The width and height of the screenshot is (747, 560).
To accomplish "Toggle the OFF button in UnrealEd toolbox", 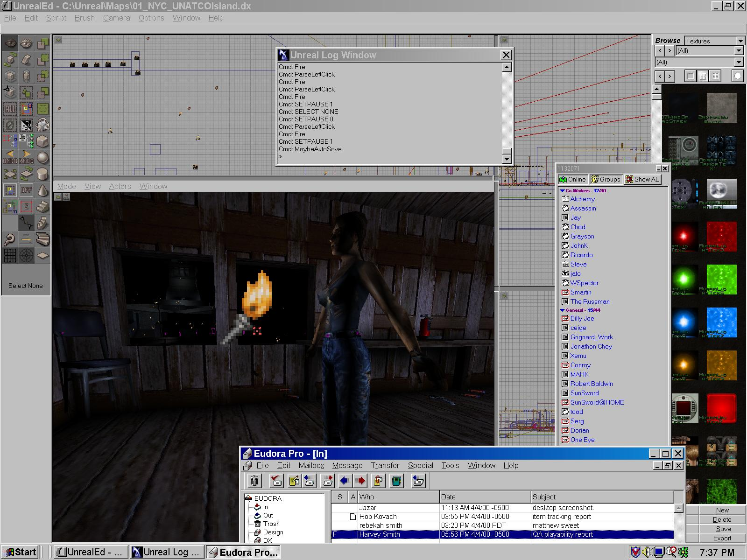I will [x=26, y=190].
